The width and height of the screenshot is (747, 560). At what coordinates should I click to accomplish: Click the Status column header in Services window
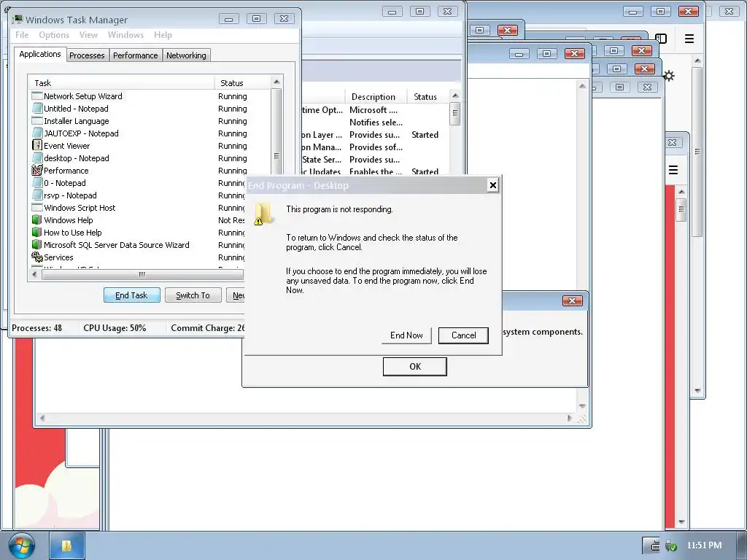(x=427, y=97)
